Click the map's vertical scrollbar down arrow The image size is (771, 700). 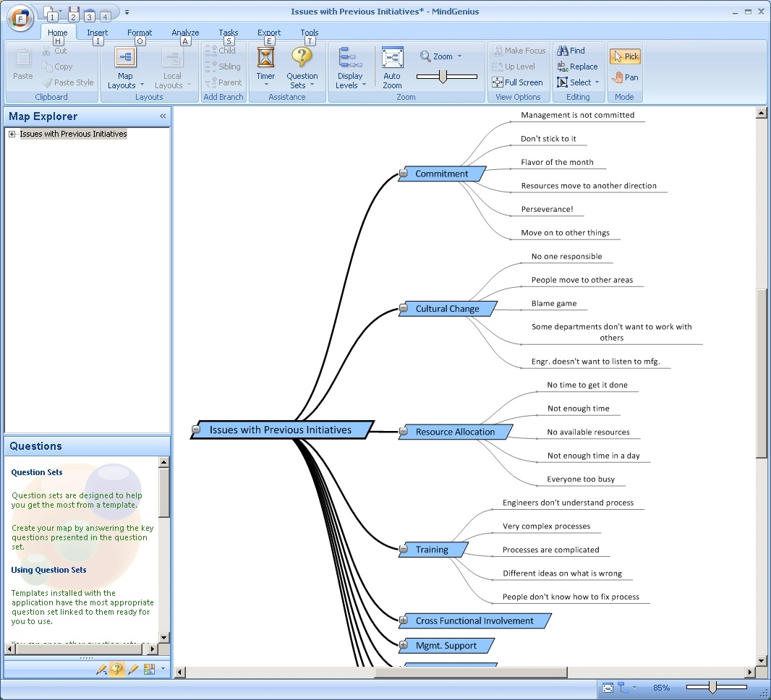(761, 661)
